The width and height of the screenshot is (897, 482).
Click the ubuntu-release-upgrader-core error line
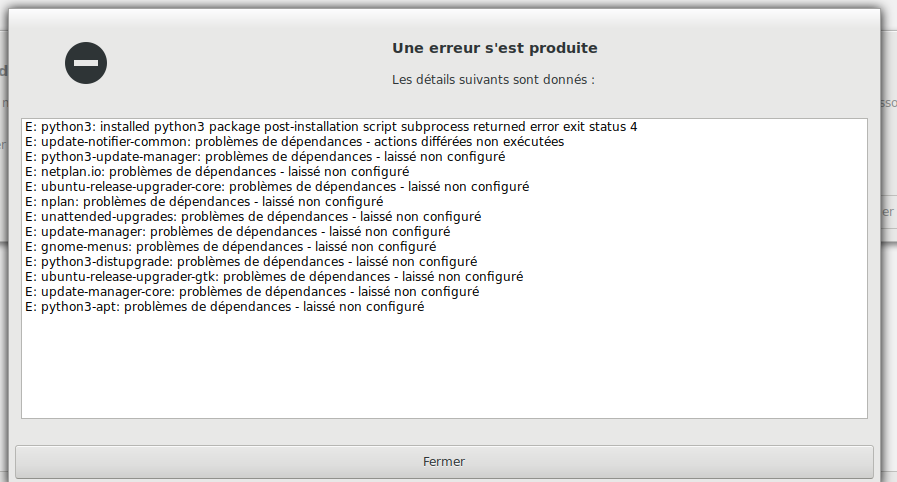coord(277,187)
